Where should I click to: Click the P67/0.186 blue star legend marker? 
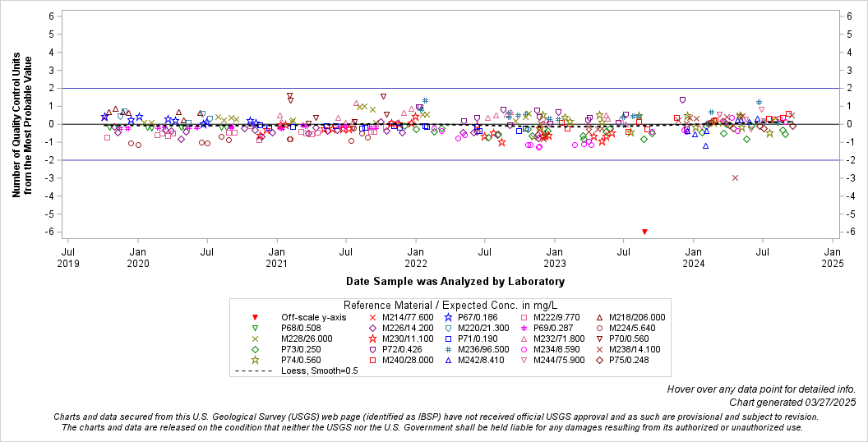point(448,317)
